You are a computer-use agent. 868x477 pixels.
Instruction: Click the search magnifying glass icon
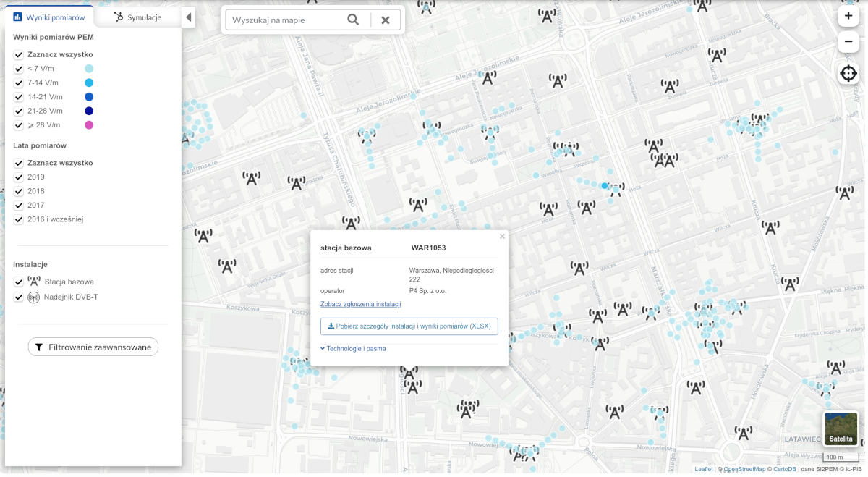pyautogui.click(x=353, y=20)
